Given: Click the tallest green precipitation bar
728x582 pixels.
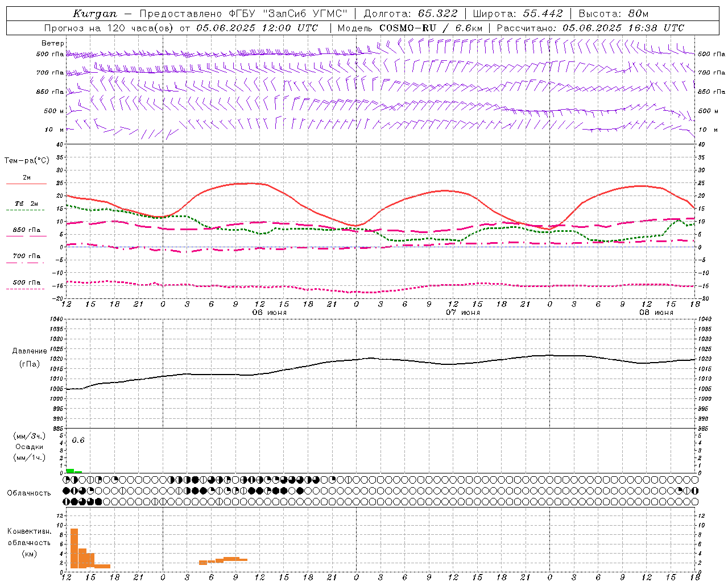Looking at the screenshot, I should [70, 471].
